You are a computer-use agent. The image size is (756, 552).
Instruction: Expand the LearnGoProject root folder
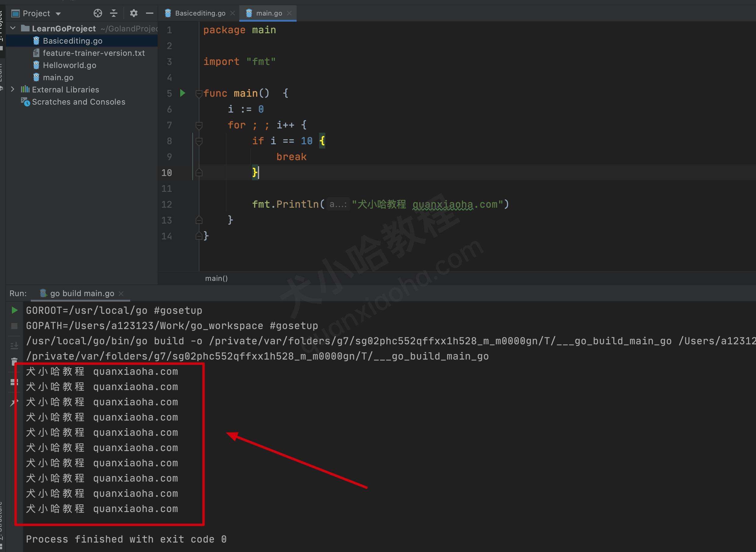pyautogui.click(x=13, y=27)
